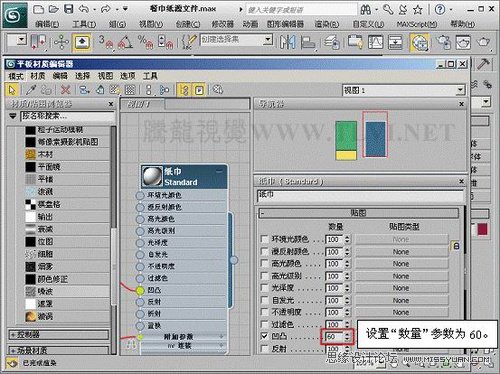
Task: Click the 按名称搜索 search field
Action: pos(68,116)
